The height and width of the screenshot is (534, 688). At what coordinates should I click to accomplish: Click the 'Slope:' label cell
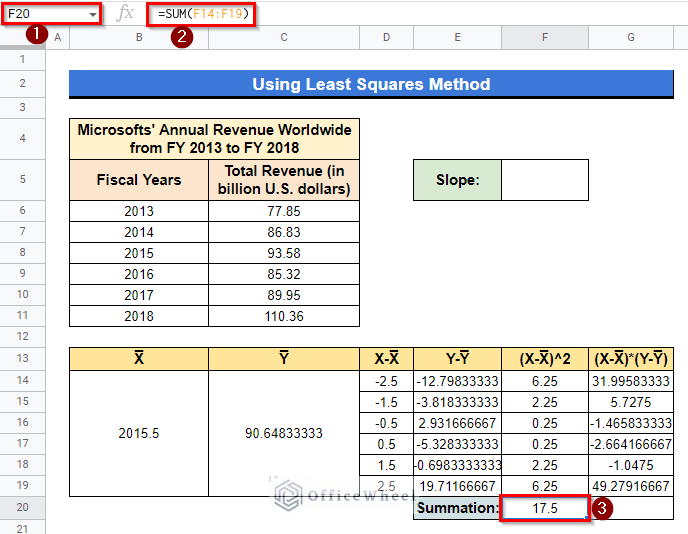click(457, 180)
